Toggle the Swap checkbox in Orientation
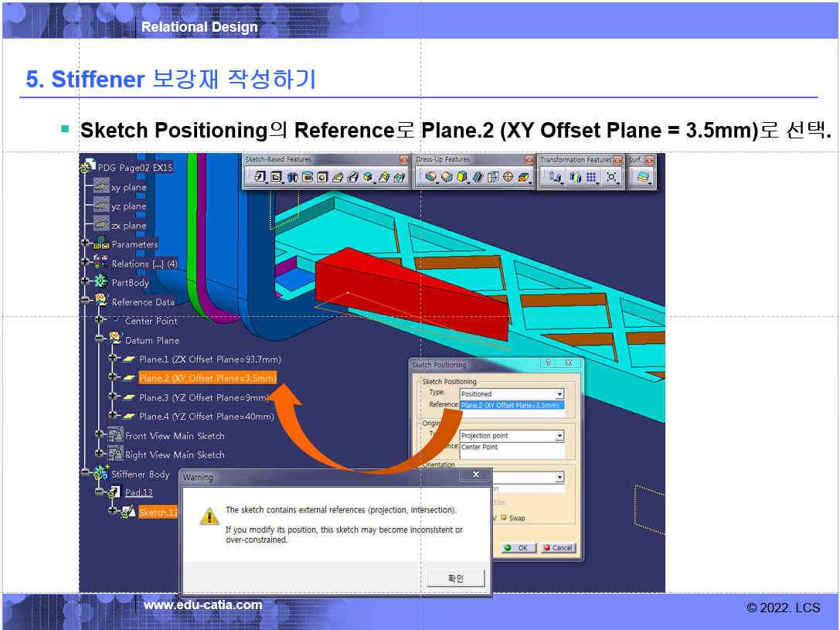The height and width of the screenshot is (630, 840). 505,518
